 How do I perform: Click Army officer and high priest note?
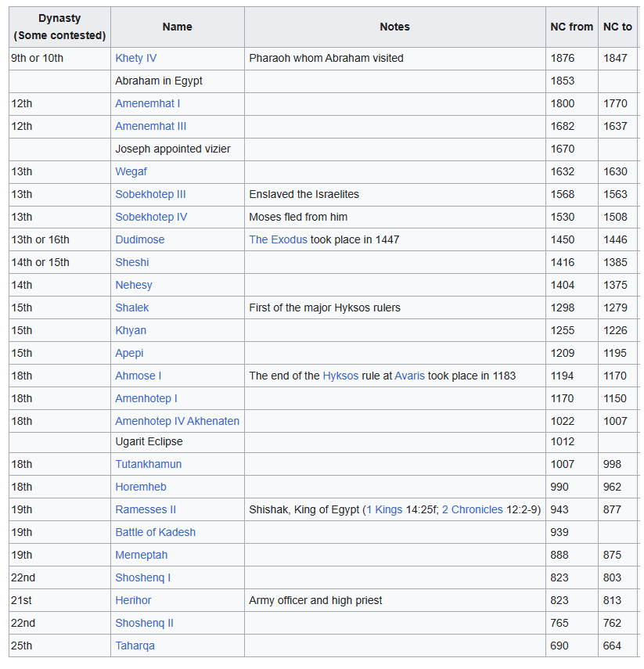pyautogui.click(x=315, y=600)
